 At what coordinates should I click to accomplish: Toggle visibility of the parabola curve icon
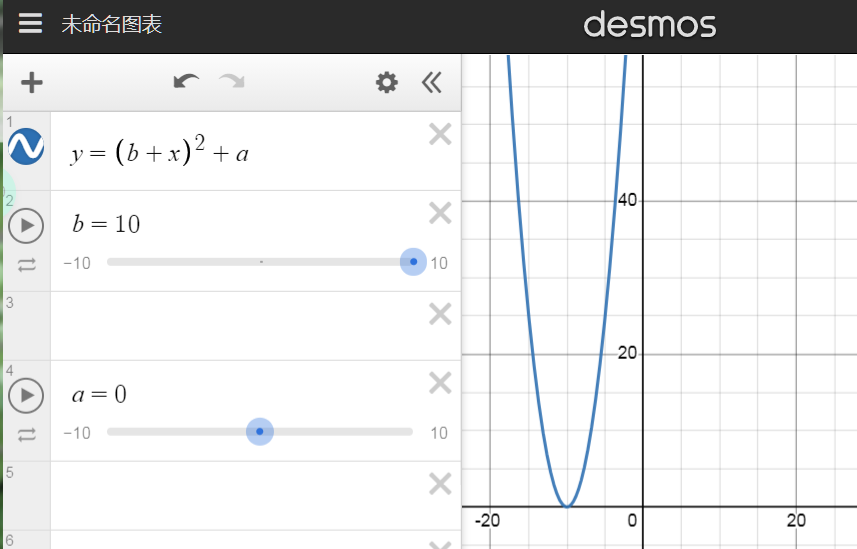pos(26,147)
